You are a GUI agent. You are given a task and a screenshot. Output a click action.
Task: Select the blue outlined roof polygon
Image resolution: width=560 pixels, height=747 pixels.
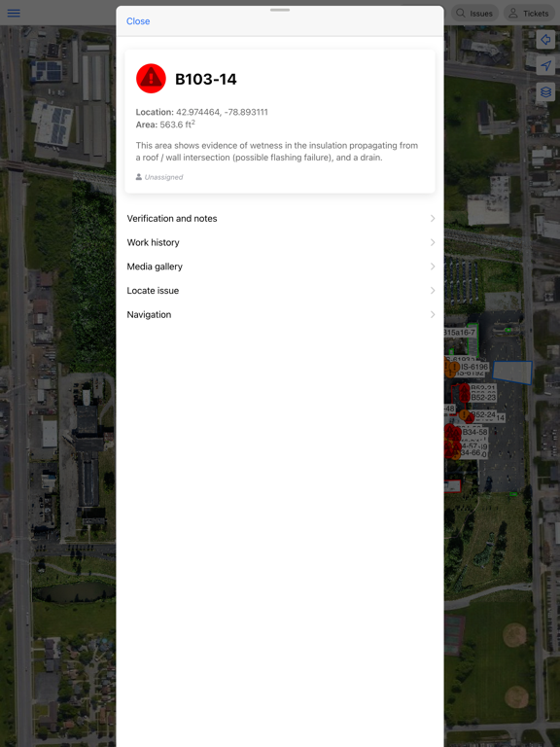(x=513, y=373)
